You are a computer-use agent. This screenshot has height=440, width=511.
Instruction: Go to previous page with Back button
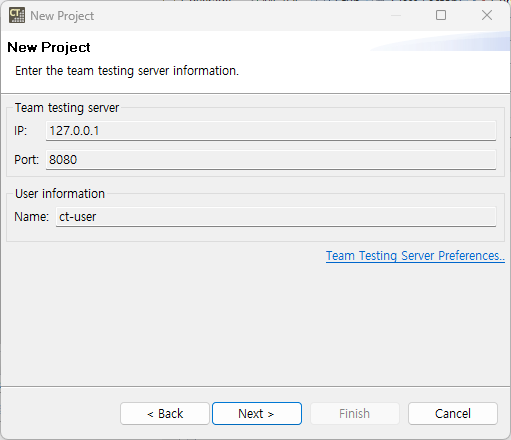[165, 414]
